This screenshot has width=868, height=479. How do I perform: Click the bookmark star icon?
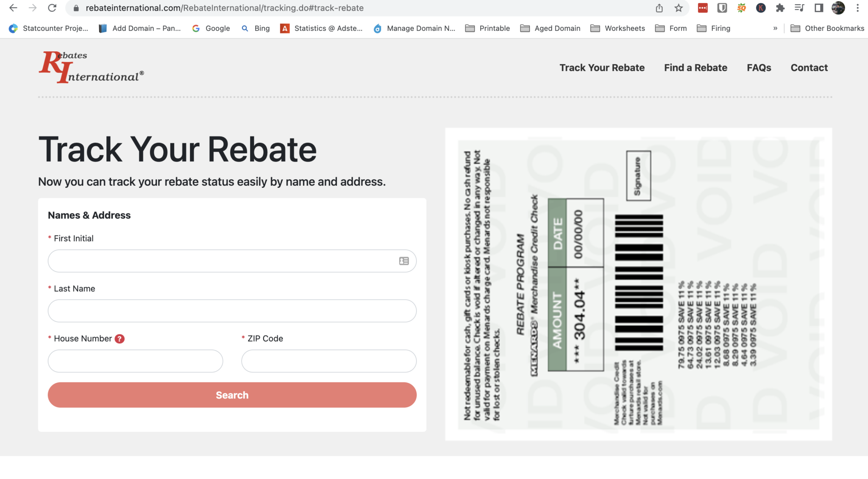click(678, 8)
